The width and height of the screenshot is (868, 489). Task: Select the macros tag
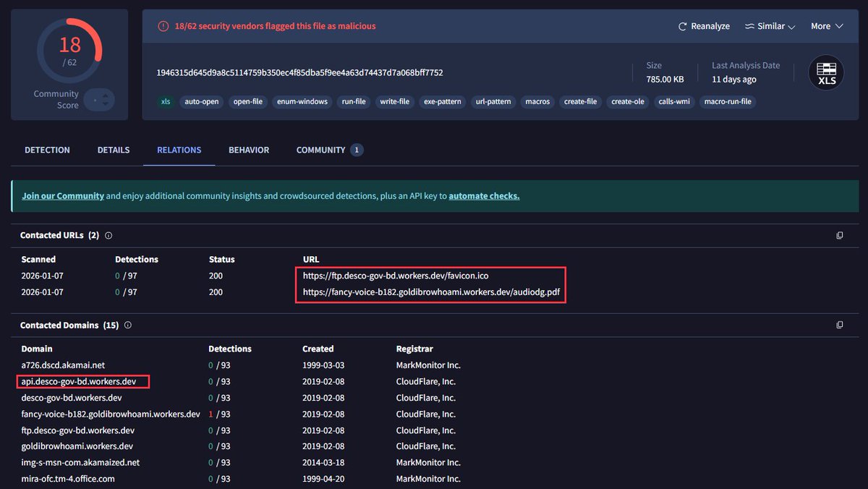click(x=537, y=102)
